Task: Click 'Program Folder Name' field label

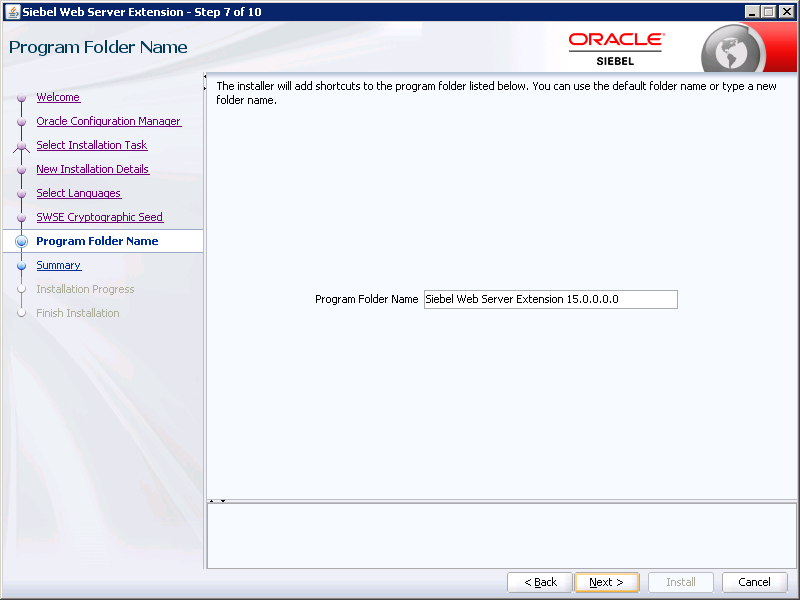Action: tap(366, 299)
